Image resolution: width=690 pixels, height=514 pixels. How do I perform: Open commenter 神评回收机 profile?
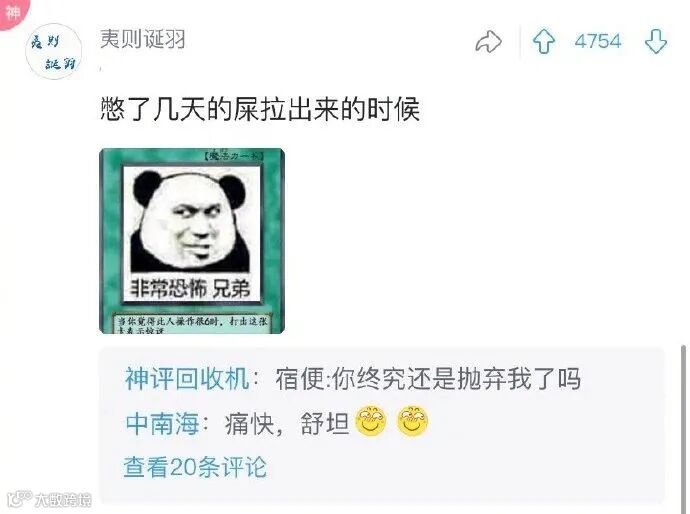click(x=187, y=378)
